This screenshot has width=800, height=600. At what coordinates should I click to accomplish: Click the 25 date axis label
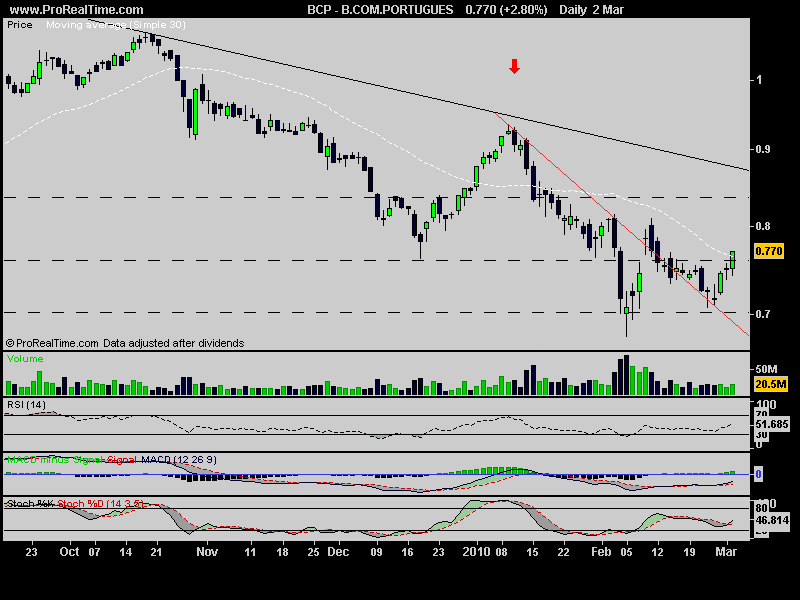[313, 552]
